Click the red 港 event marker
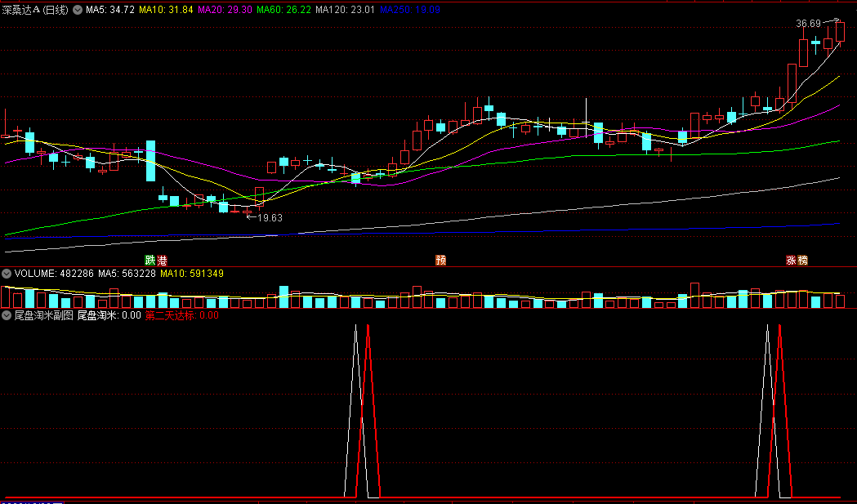Image resolution: width=857 pixels, height=504 pixels. (162, 261)
